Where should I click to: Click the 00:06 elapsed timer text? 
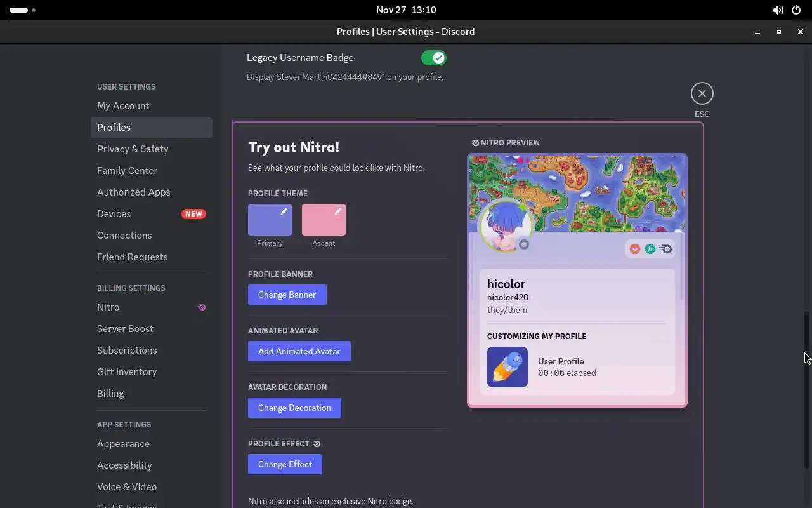566,373
